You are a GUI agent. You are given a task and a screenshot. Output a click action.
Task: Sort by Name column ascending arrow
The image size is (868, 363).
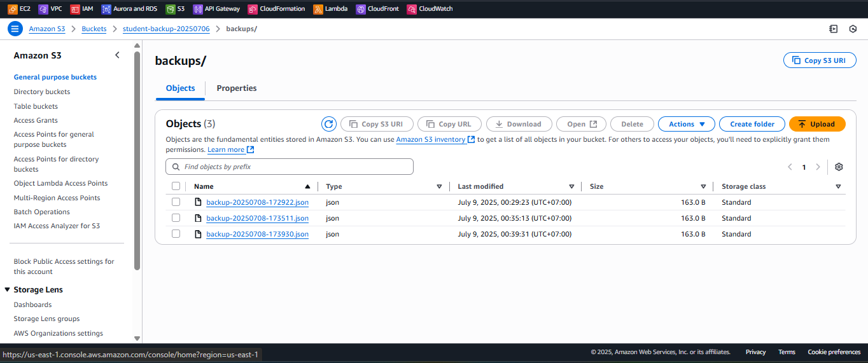(x=307, y=187)
